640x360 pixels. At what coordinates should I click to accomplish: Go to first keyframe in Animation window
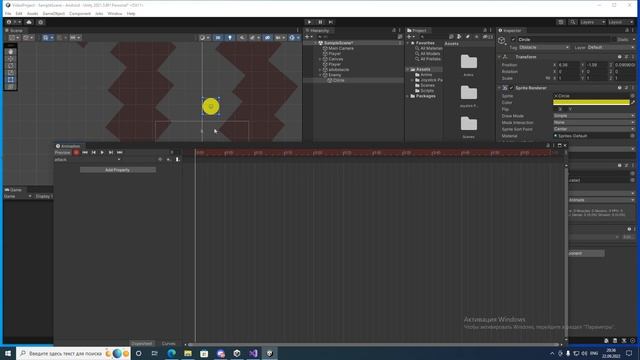coord(85,152)
